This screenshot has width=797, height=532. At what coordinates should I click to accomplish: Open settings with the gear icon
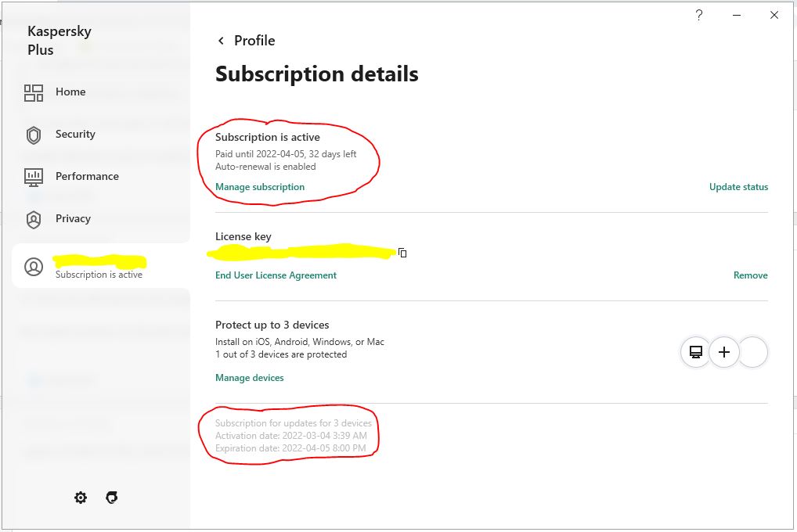point(81,498)
